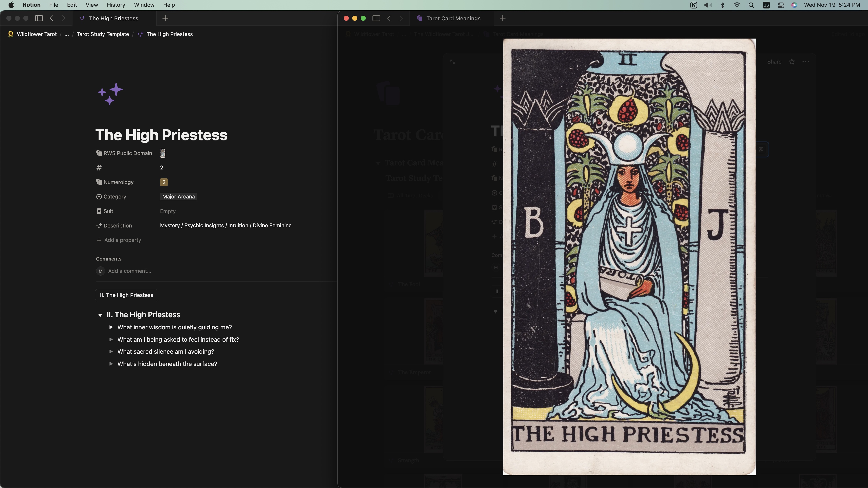This screenshot has height=488, width=868.
Task: Toggle the sidebar in Tarot Card Meanings window
Action: pyautogui.click(x=376, y=18)
